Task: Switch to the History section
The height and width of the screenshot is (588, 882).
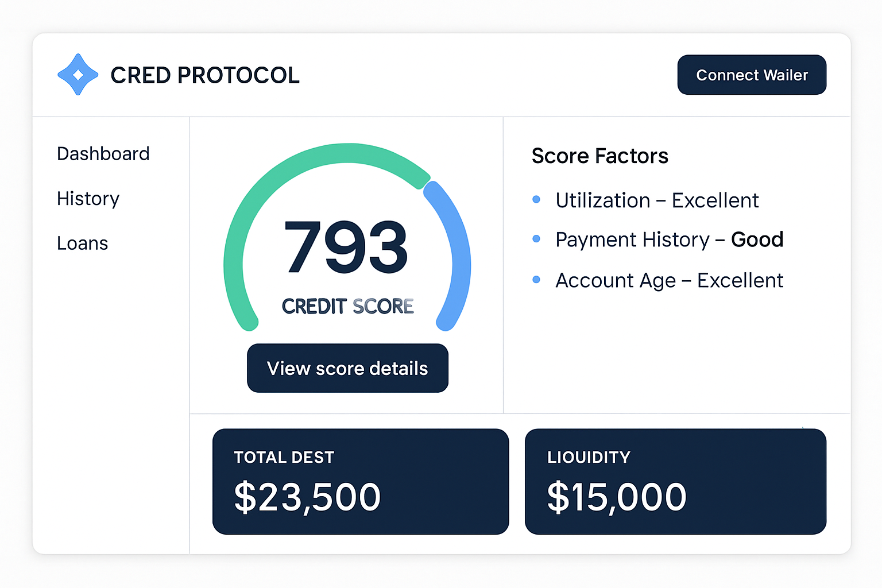Action: coord(88,199)
